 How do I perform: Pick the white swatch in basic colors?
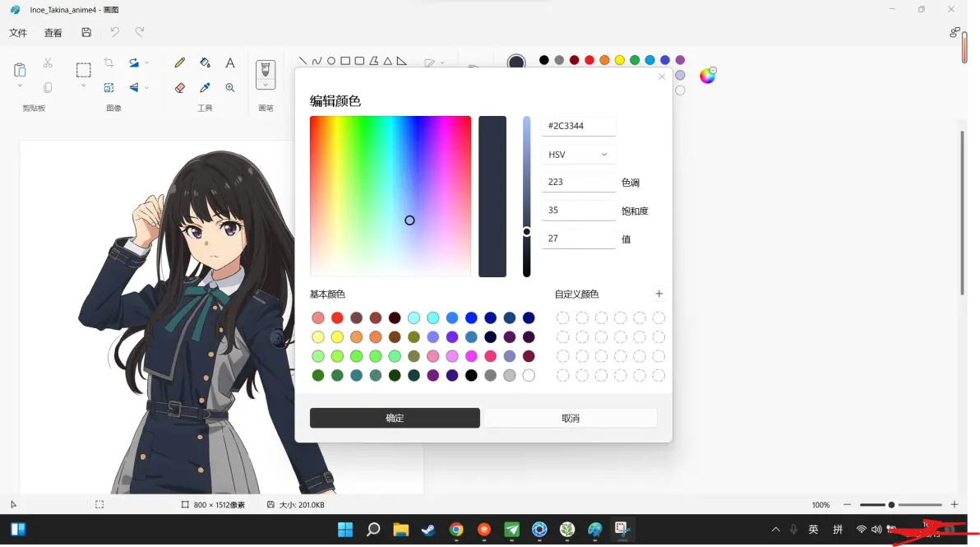(x=529, y=375)
